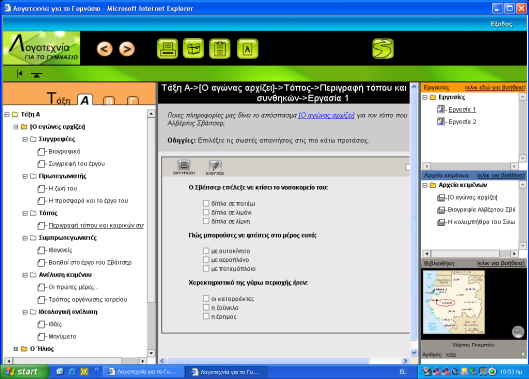
Task: Open Εργασία 2 in the tasks panel
Action: tap(462, 121)
